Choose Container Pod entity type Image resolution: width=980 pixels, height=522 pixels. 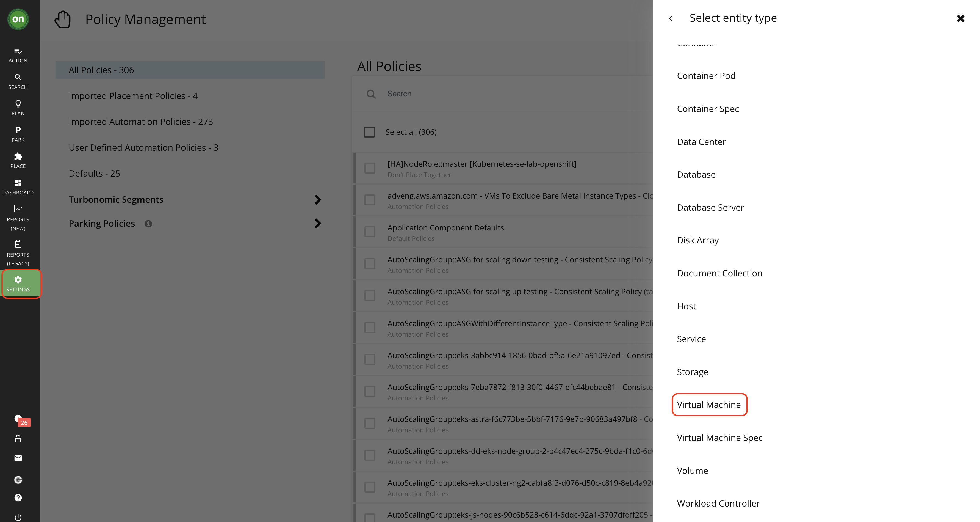(706, 76)
